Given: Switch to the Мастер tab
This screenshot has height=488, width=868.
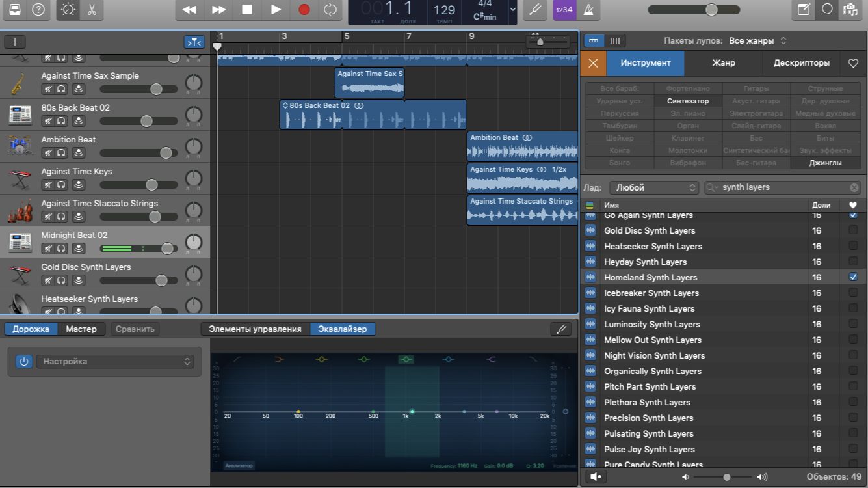Looking at the screenshot, I should click(x=81, y=329).
